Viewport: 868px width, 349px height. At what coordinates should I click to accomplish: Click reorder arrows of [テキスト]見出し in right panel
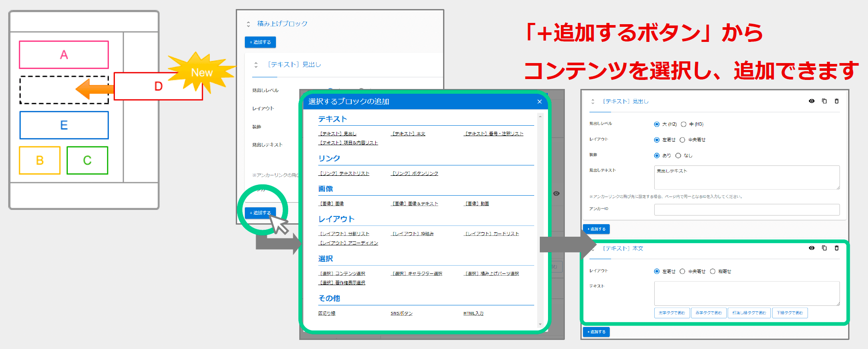593,102
